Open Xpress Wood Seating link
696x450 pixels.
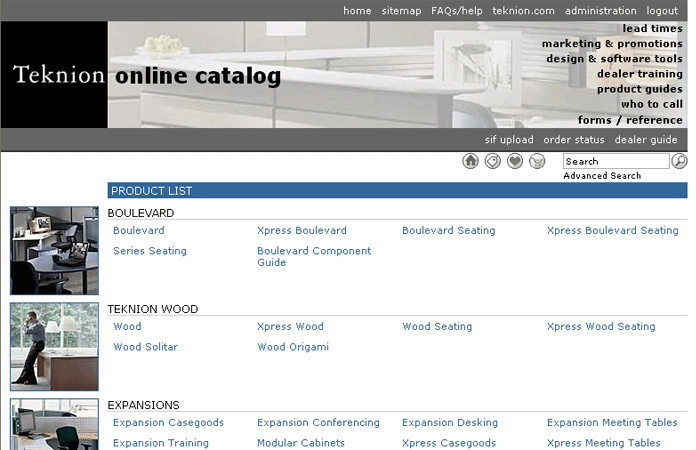[x=601, y=326]
